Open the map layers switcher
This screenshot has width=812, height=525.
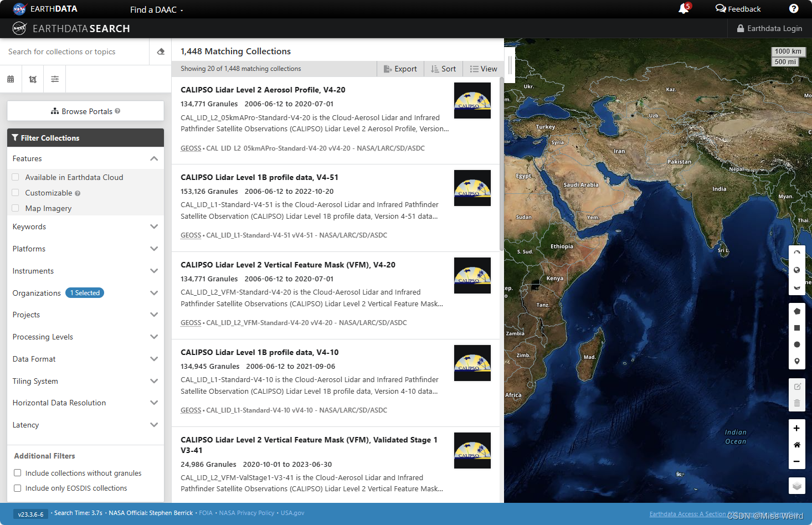[796, 486]
